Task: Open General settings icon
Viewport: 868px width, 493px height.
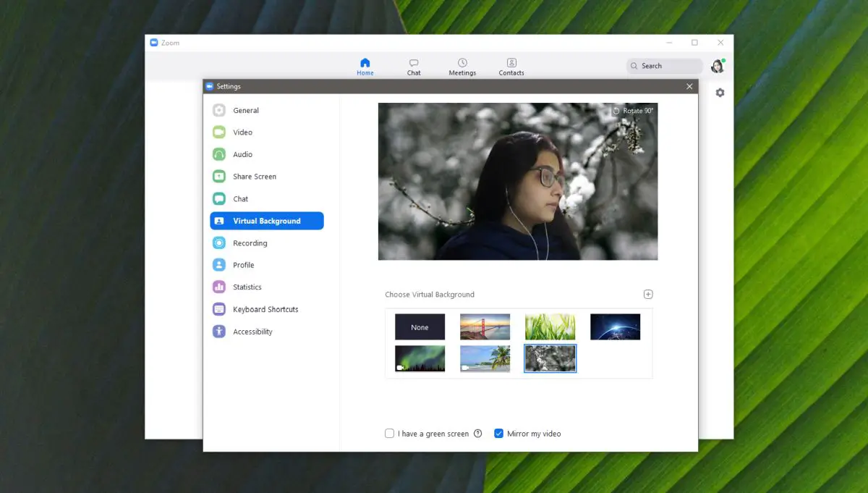Action: 219,110
